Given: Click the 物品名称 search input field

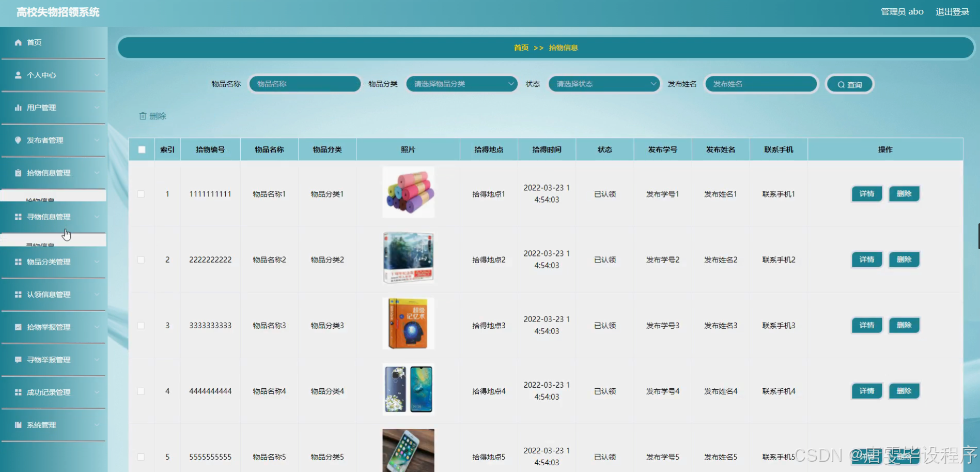Looking at the screenshot, I should 305,84.
